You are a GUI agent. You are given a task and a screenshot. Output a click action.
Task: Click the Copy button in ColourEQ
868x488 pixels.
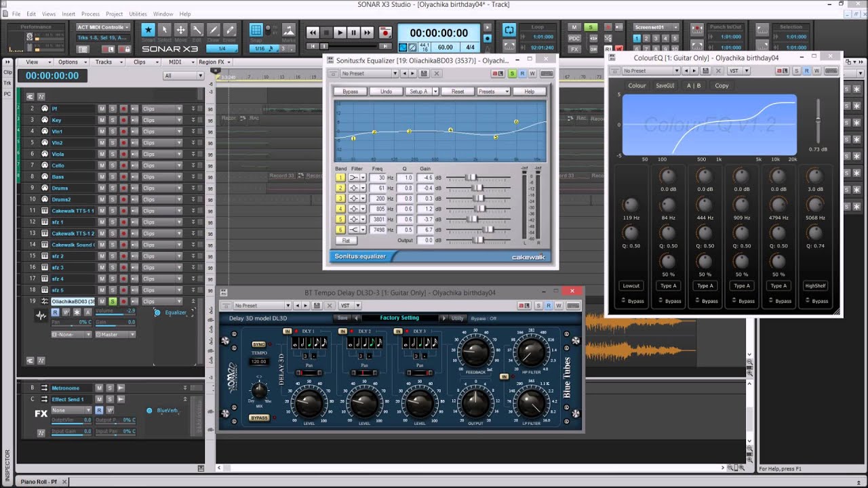(x=722, y=85)
